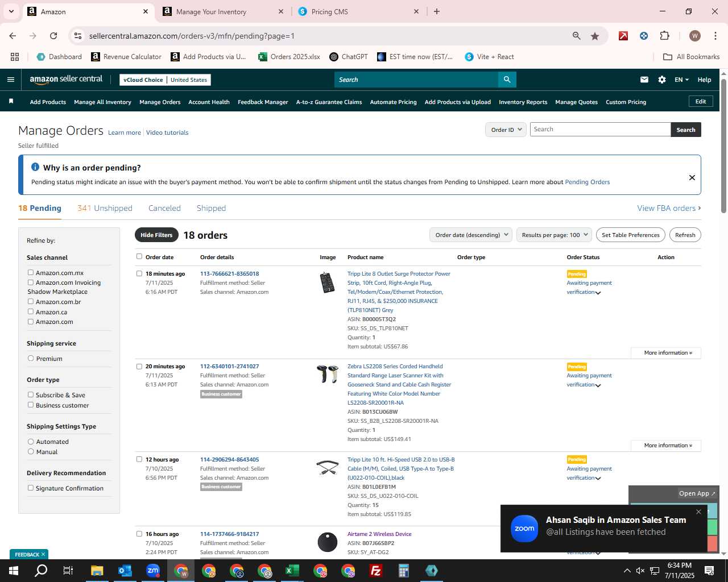Open the Chrome three-dot menu

click(x=715, y=36)
